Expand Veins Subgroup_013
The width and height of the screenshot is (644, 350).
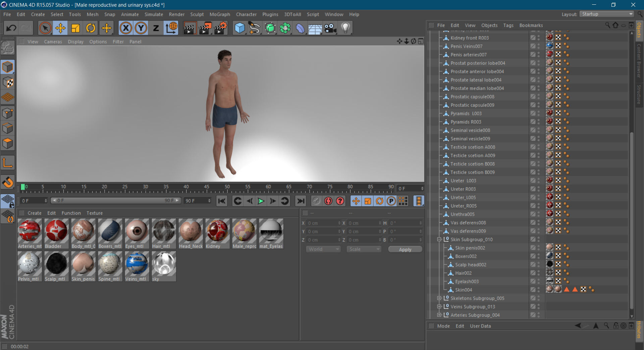coord(439,307)
